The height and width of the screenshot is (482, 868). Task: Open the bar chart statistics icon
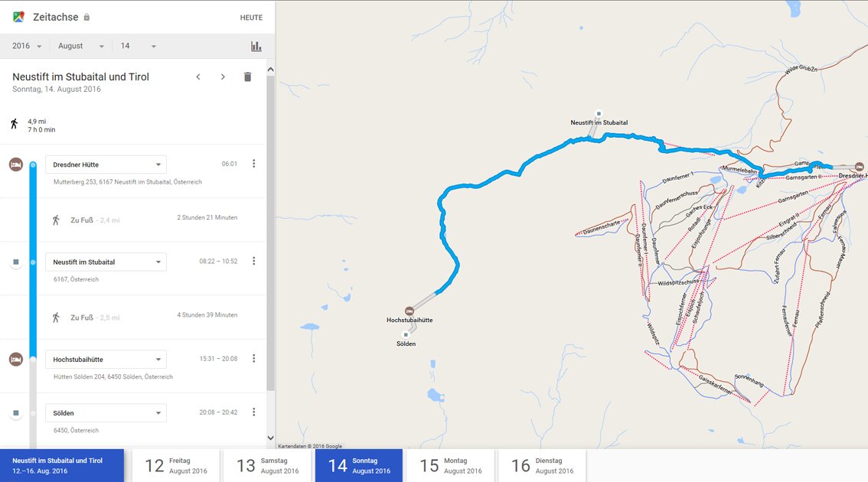pos(256,46)
